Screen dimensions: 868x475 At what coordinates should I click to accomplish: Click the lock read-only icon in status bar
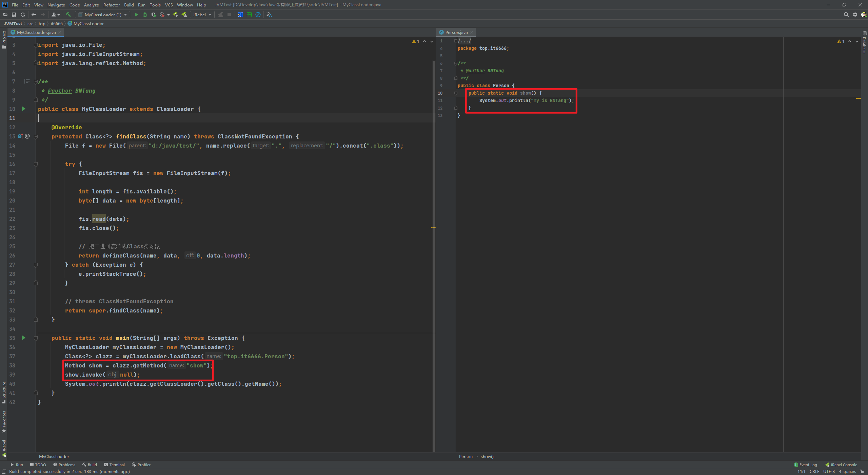[862, 472]
